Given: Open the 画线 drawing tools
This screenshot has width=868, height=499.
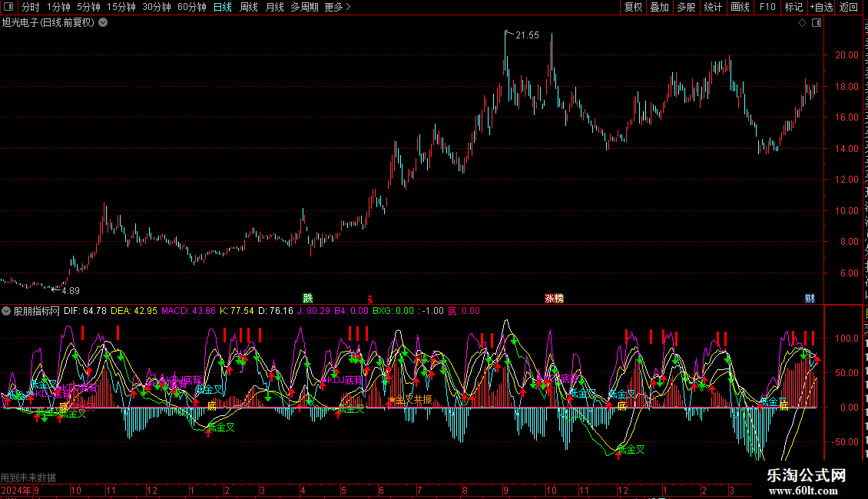Looking at the screenshot, I should click(740, 7).
